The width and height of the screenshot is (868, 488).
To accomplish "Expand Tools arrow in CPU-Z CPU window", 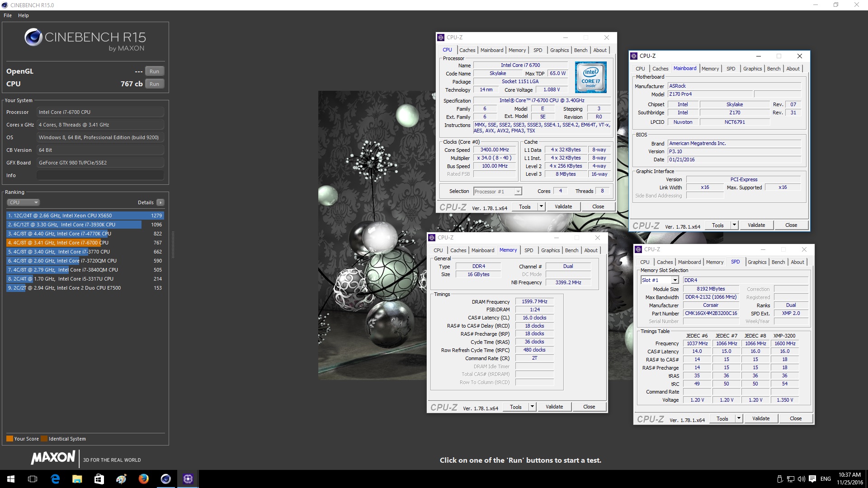I will coord(541,206).
